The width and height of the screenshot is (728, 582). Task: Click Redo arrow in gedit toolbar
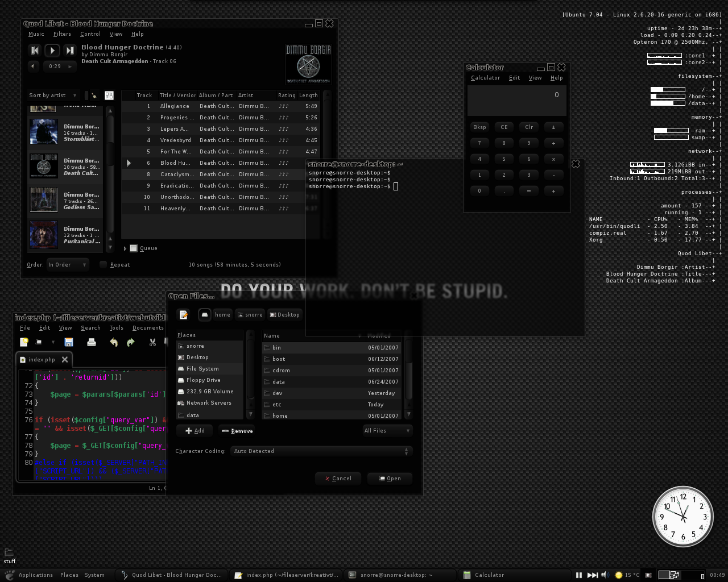131,342
